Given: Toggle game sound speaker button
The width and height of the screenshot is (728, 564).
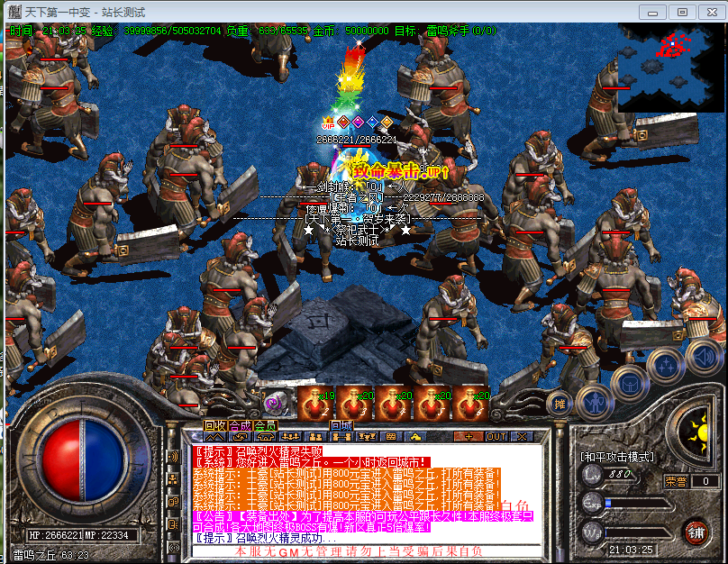Looking at the screenshot, I should pyautogui.click(x=705, y=358).
